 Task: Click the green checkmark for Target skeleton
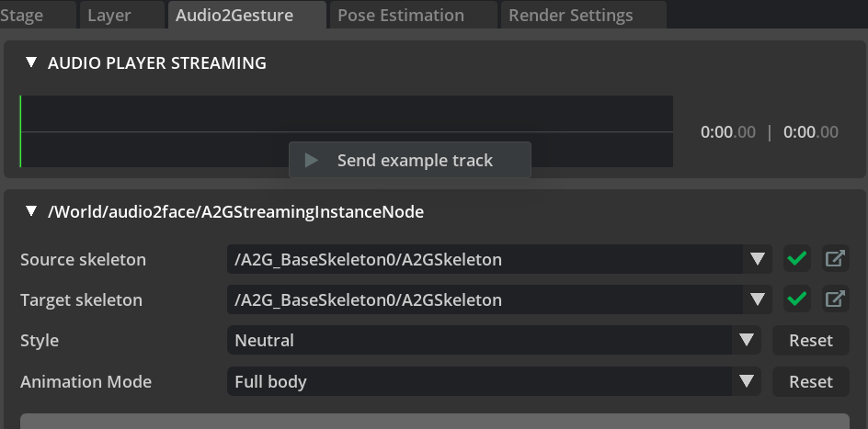[797, 299]
